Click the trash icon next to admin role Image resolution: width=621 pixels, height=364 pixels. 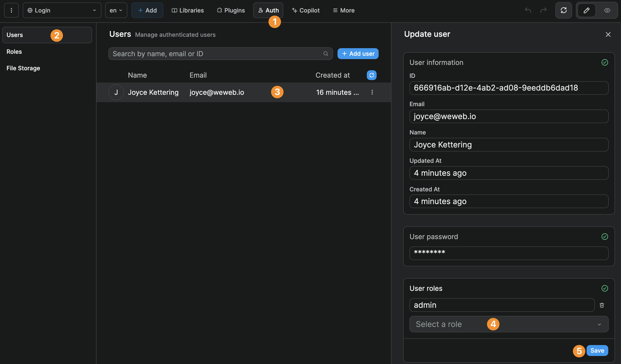coord(602,305)
